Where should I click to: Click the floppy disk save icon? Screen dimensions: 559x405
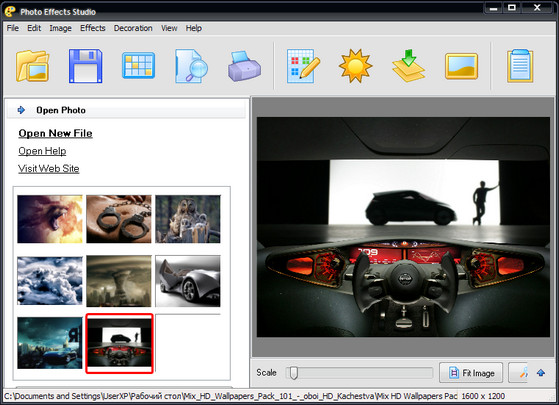click(x=86, y=66)
